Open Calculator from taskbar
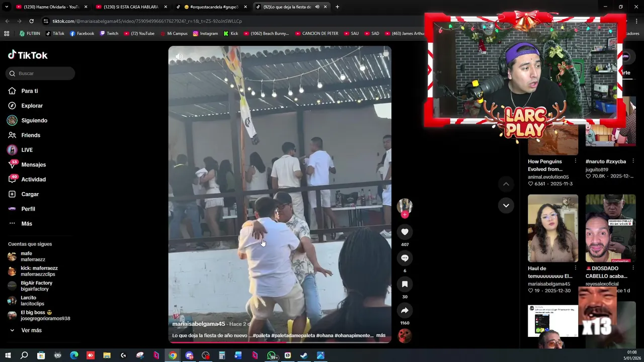The width and height of the screenshot is (644, 362). pos(222,355)
